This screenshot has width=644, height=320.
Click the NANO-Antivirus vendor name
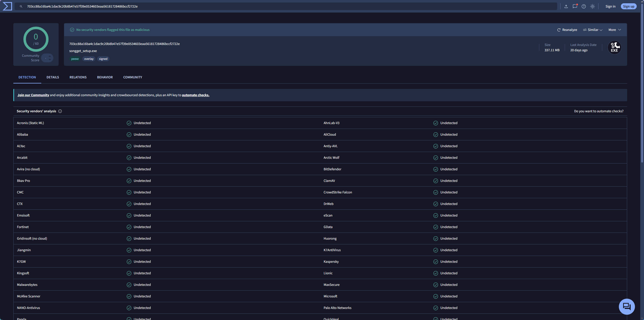tap(28, 308)
